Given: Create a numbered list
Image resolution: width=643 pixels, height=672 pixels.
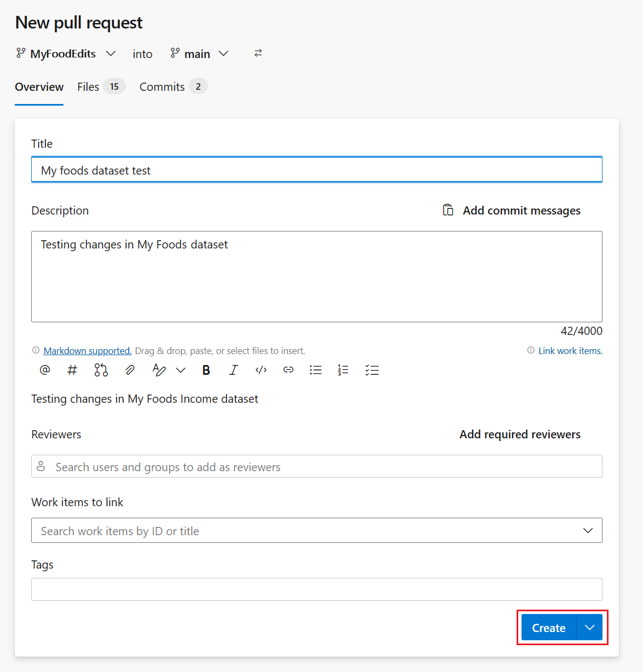Looking at the screenshot, I should coord(343,370).
